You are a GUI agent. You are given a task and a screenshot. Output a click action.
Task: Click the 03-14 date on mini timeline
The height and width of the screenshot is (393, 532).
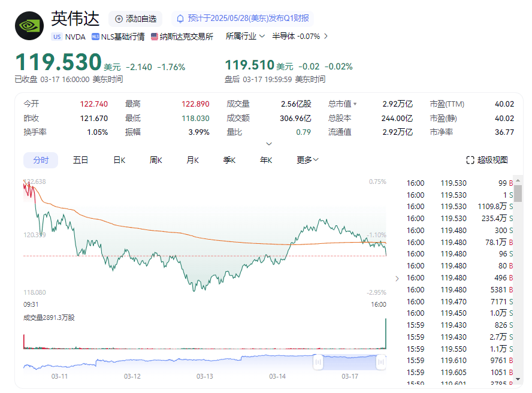277,376
